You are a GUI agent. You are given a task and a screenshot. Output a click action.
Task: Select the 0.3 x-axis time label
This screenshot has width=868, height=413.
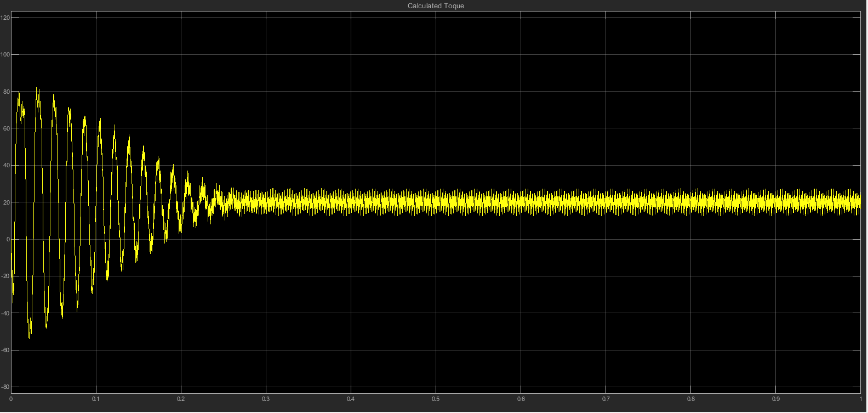(x=266, y=399)
